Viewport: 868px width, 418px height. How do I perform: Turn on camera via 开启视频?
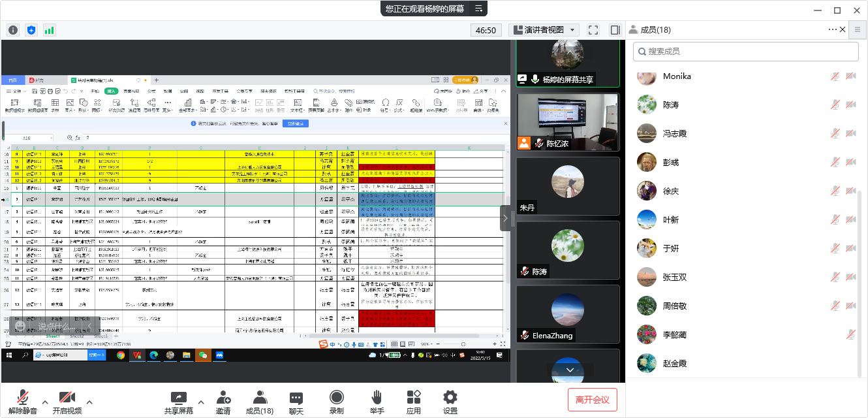coord(67,402)
